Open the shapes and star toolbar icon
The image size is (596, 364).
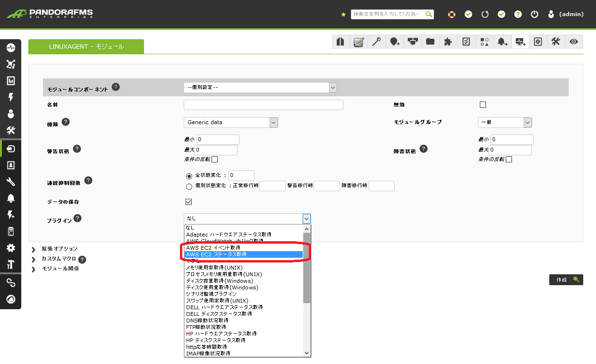pyautogui.click(x=484, y=42)
